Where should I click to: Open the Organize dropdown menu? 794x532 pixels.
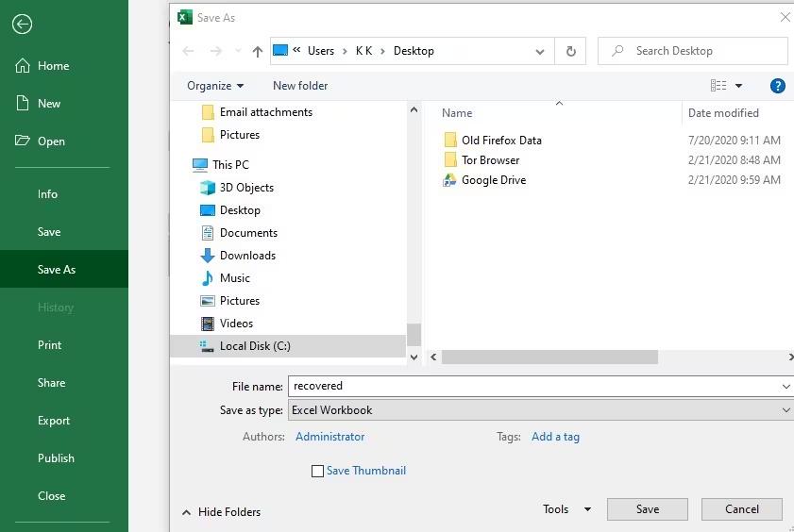coord(215,86)
